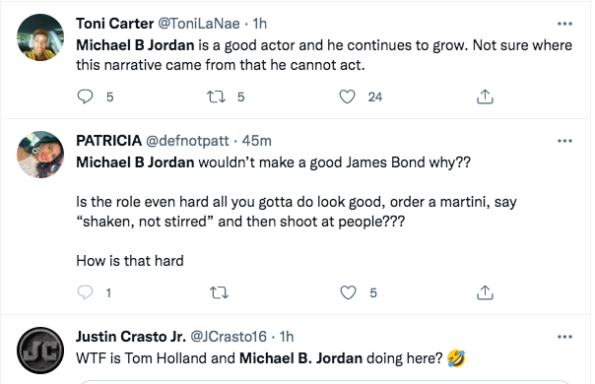595x384 pixels.
Task: Open the Justin Crasto Jr. display name
Action: point(131,337)
